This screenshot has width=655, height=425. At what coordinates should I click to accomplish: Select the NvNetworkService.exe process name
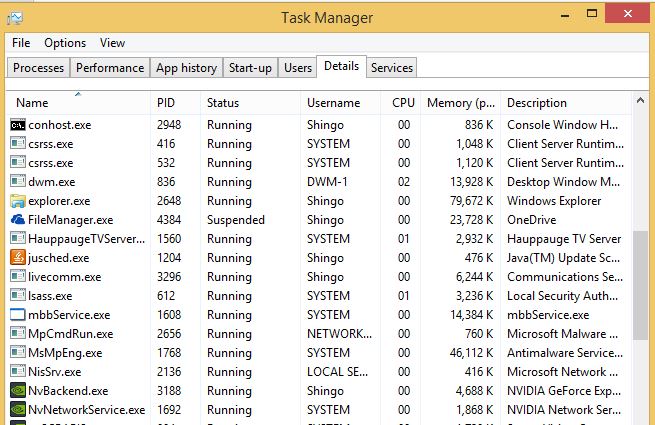(86, 410)
